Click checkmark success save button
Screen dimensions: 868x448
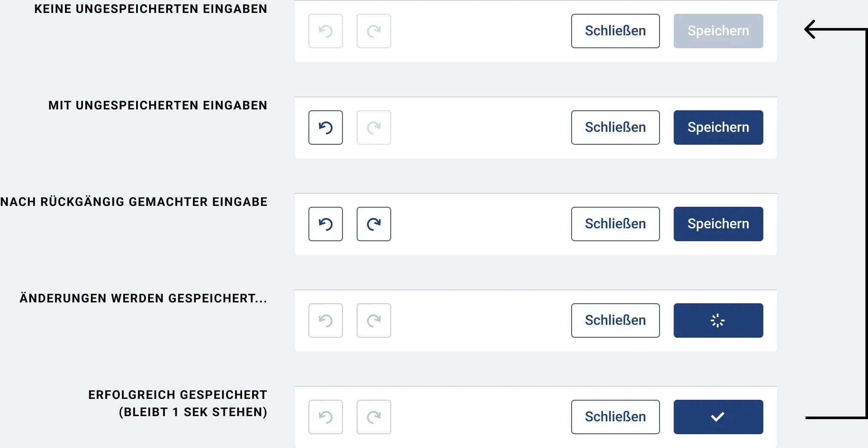click(719, 417)
